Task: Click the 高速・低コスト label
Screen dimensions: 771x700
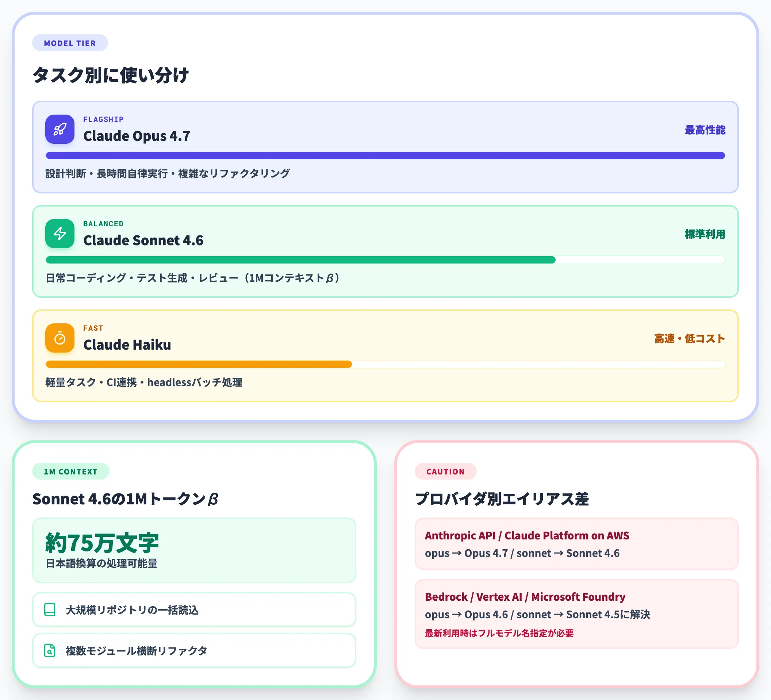Action: [690, 339]
